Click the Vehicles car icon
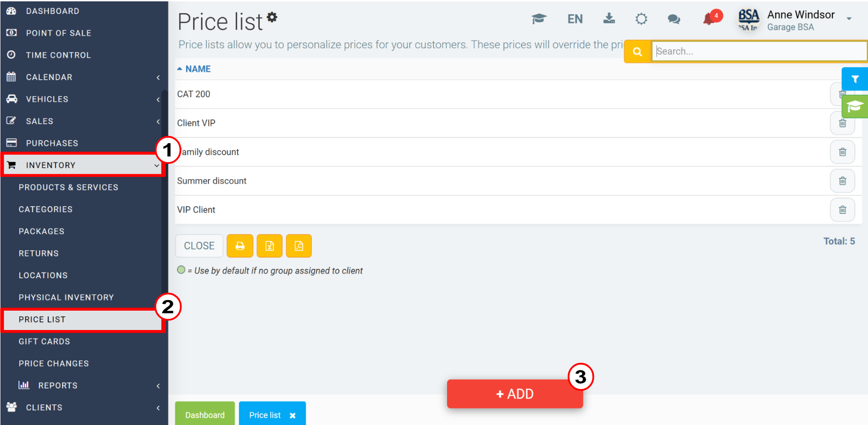This screenshot has height=425, width=868. click(x=12, y=99)
